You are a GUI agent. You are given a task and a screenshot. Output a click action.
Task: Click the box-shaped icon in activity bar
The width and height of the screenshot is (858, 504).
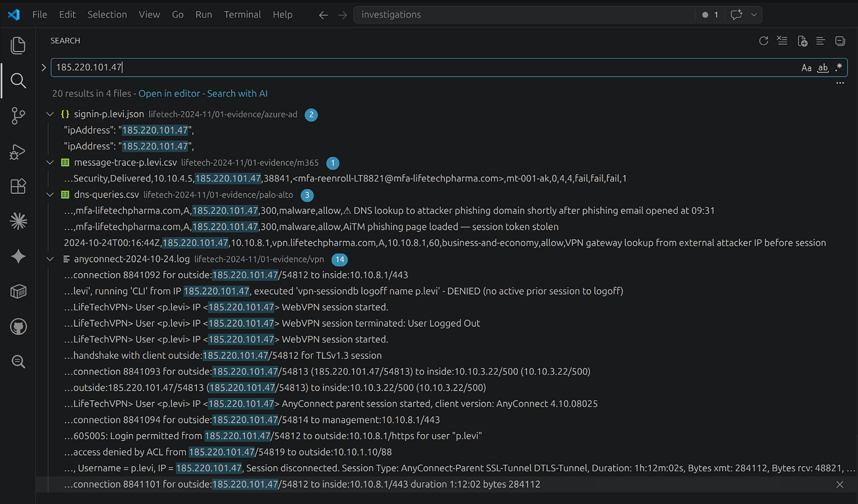18,292
